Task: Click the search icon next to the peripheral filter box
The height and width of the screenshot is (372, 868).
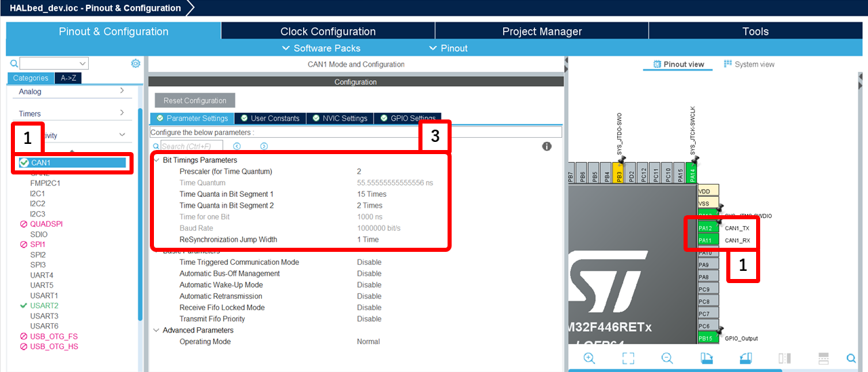Action: click(14, 63)
